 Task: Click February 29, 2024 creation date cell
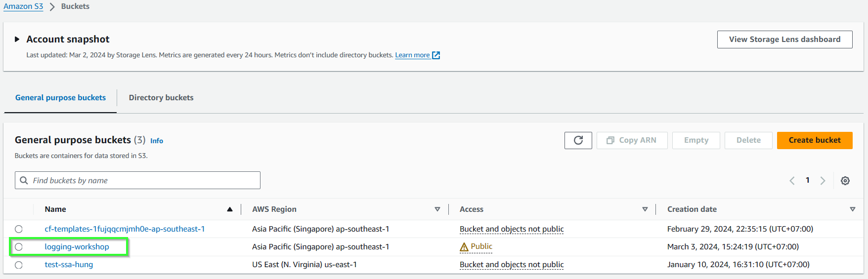740,229
